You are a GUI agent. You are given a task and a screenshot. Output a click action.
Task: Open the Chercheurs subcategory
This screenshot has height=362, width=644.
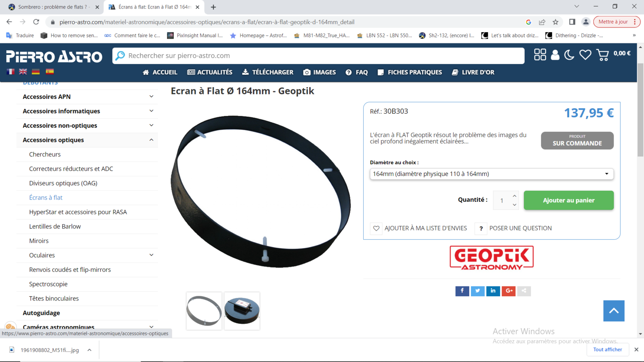pyautogui.click(x=45, y=154)
